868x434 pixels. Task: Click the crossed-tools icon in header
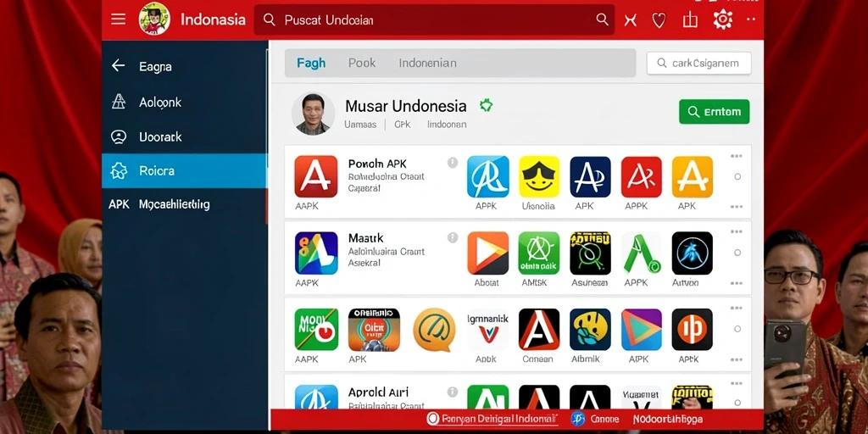(x=630, y=20)
